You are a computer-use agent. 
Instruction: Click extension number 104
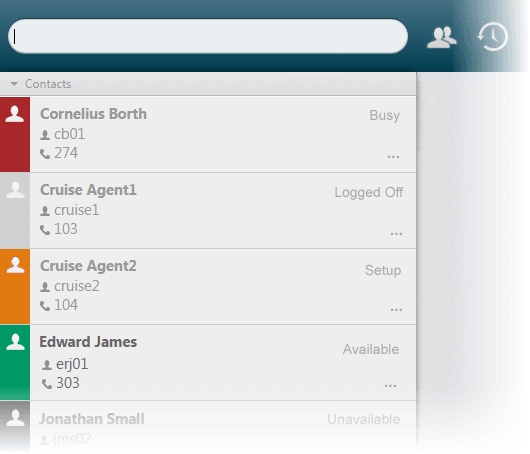(x=66, y=305)
